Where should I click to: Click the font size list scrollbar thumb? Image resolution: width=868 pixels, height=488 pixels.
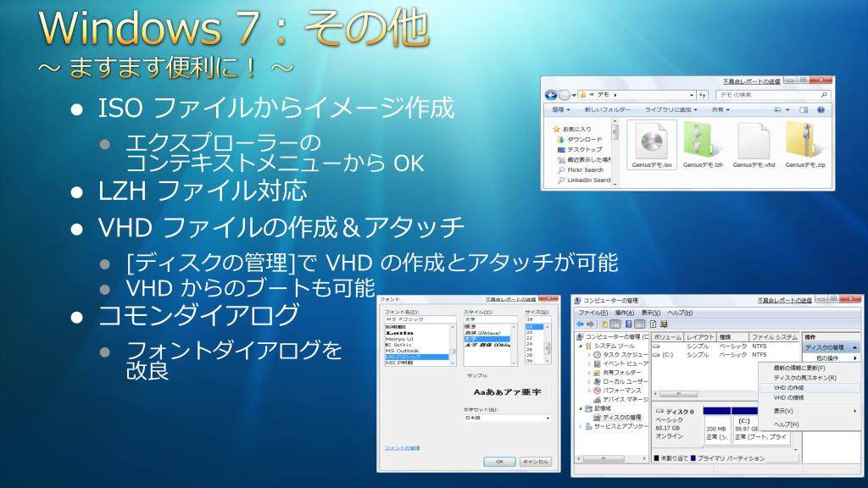click(548, 348)
